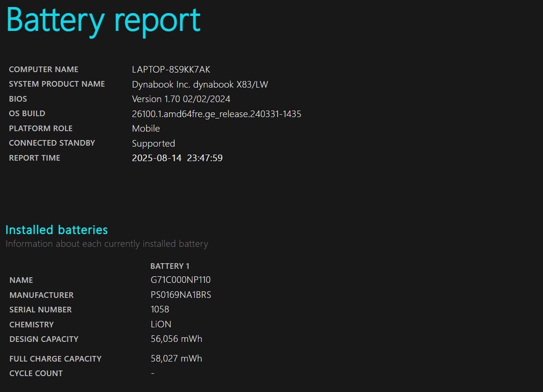Select the LiON chemistry value

click(161, 324)
